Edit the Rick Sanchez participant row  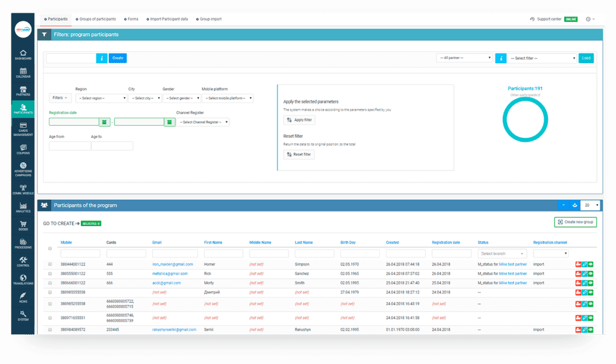pos(584,273)
